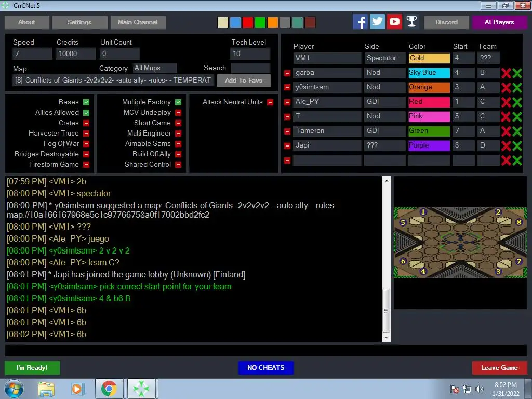Pick the blue chat color swatch
The image size is (532, 399).
point(235,22)
